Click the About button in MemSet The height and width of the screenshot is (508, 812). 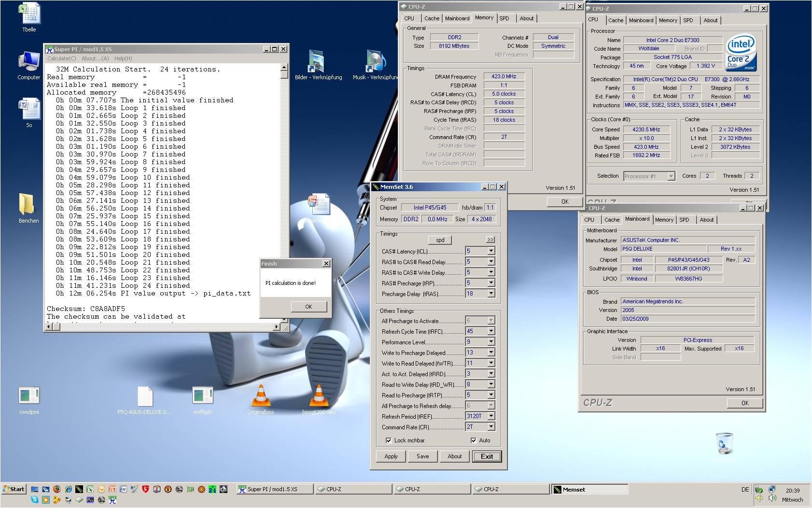(455, 456)
